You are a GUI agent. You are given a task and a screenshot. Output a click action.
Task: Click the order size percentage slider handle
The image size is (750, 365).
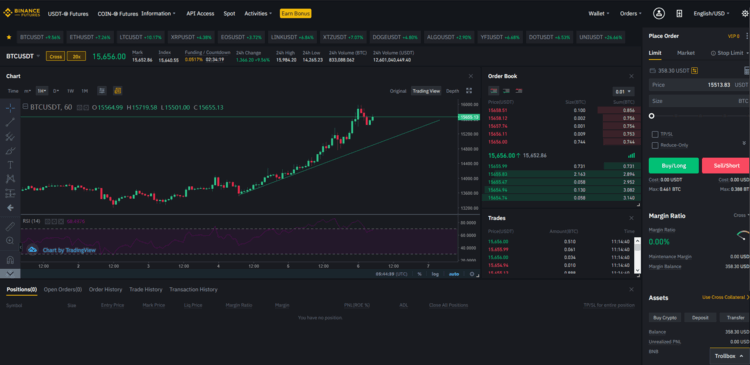coord(651,116)
